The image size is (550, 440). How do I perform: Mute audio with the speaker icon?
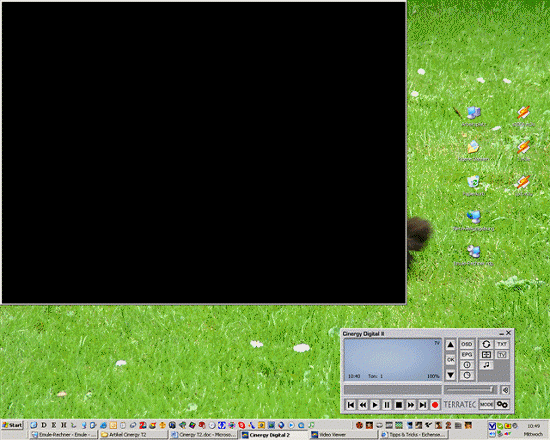point(505,390)
